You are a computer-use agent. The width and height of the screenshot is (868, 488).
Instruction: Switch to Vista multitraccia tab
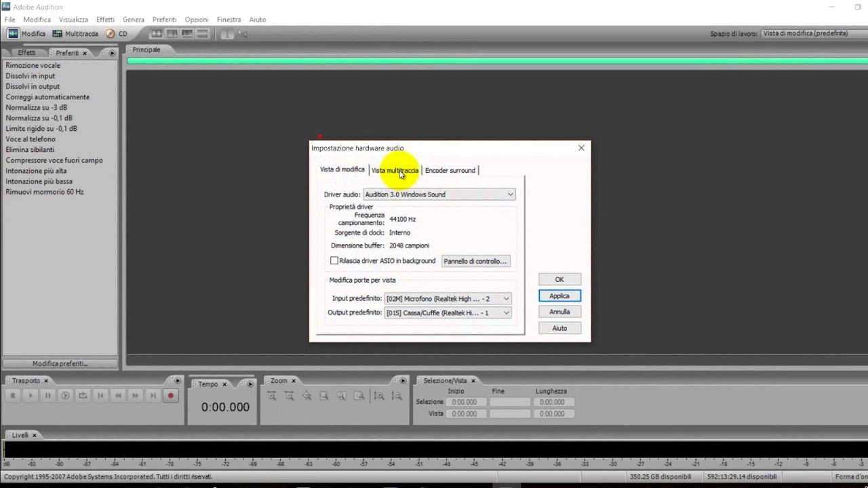(395, 170)
